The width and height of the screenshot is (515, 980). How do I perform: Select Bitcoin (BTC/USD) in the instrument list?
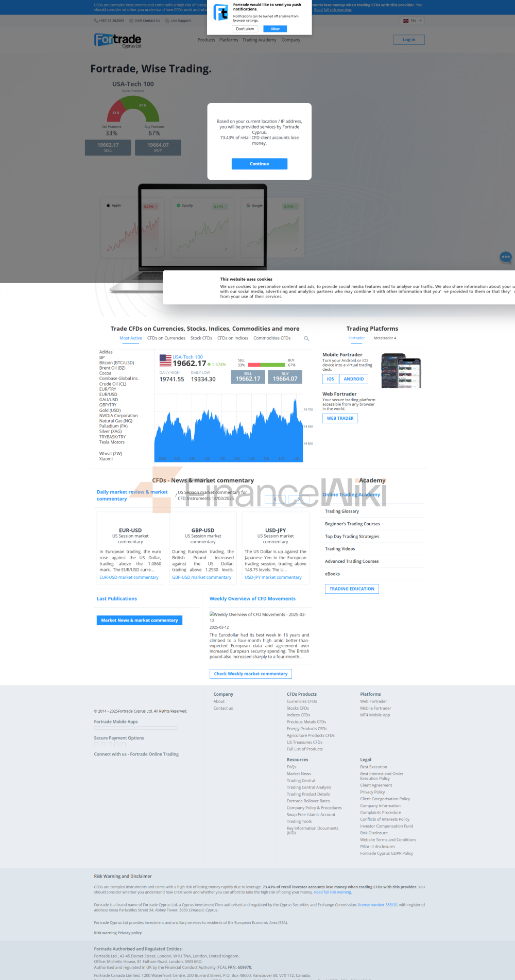117,363
